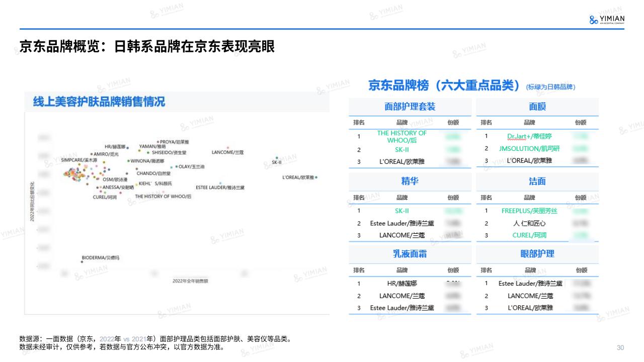Click Estee Lauder/雅诗兰黛 in 精华 table
644x362 pixels.
pos(402,223)
